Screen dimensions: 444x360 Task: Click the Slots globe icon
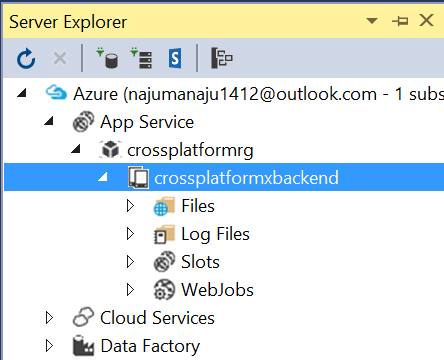click(164, 262)
